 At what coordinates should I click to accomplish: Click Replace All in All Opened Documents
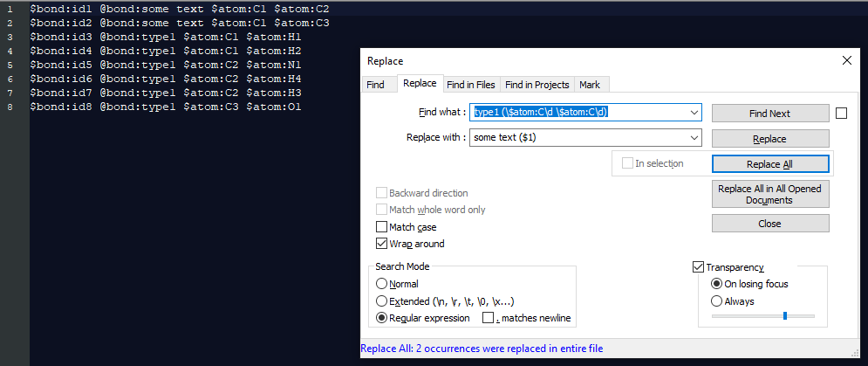[x=770, y=194]
